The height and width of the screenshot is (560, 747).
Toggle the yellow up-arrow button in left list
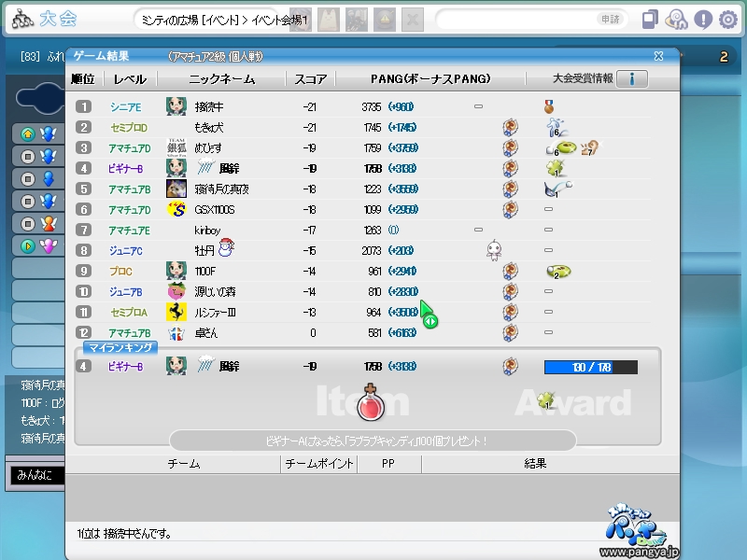pyautogui.click(x=27, y=133)
